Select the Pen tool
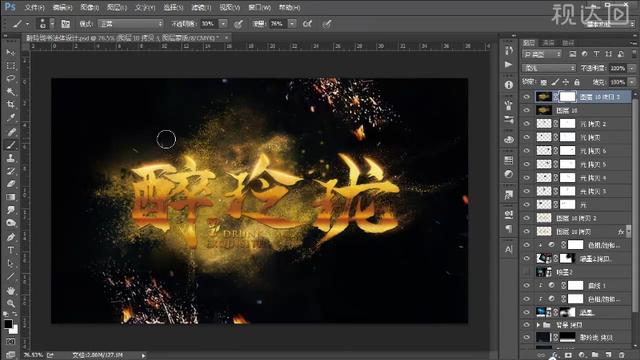The height and width of the screenshot is (360, 640). point(11,237)
